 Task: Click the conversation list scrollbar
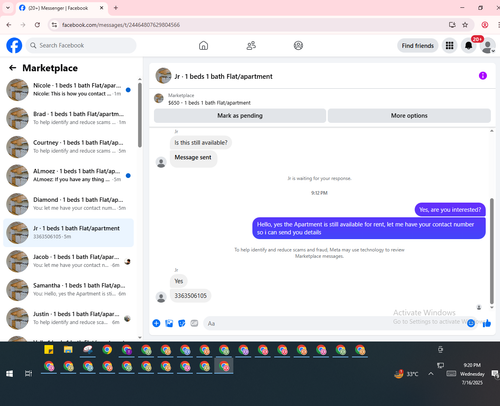pos(140,115)
